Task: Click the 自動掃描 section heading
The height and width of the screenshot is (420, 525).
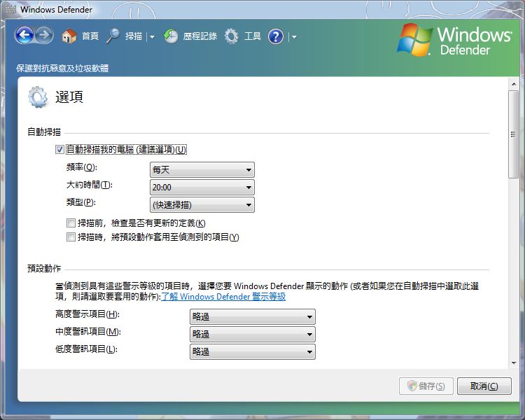Action: click(x=44, y=132)
